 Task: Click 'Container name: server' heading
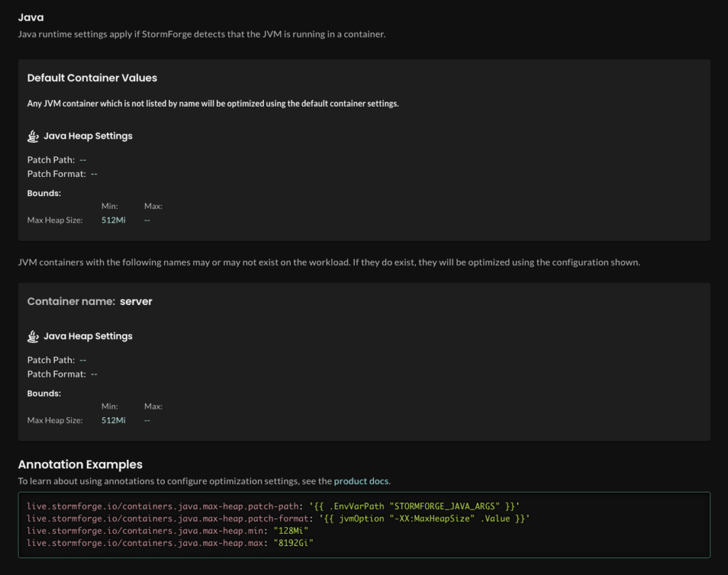[90, 301]
